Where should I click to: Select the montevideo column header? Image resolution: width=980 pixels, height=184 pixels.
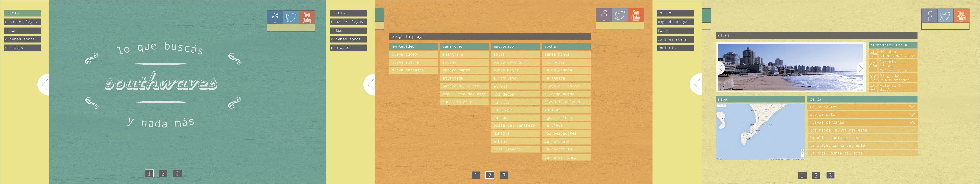click(413, 46)
